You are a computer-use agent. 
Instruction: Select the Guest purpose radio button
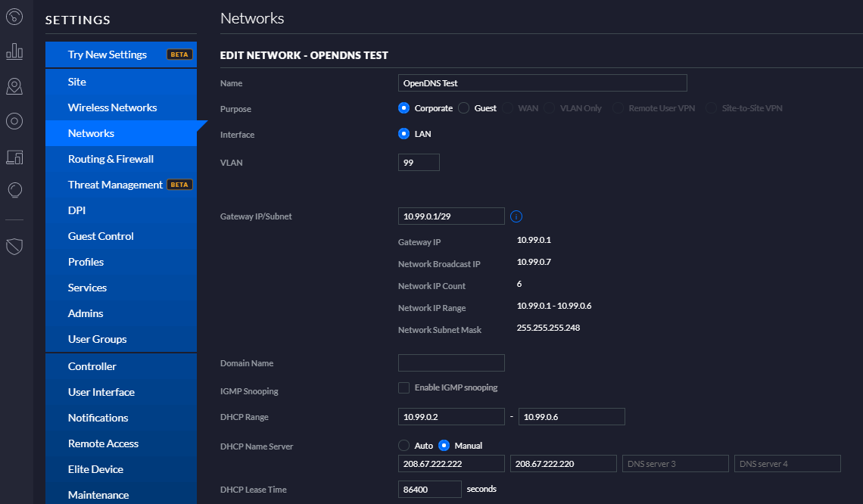(463, 107)
